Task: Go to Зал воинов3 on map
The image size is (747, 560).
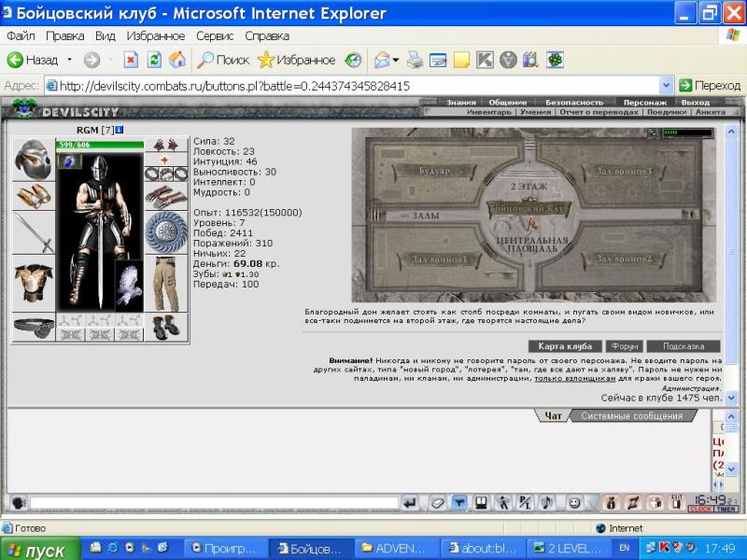Action: pos(623,171)
